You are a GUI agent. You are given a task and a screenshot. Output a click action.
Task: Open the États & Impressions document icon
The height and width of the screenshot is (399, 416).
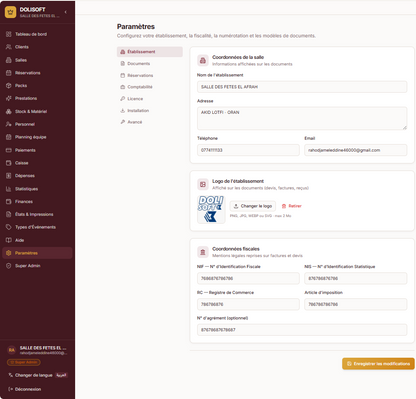tap(9, 214)
